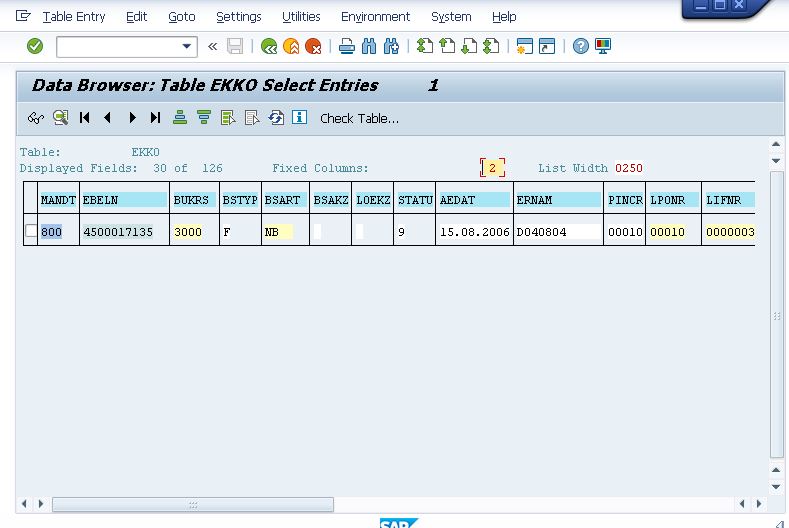The height and width of the screenshot is (528, 789).
Task: Open the Table Entry menu
Action: point(74,17)
